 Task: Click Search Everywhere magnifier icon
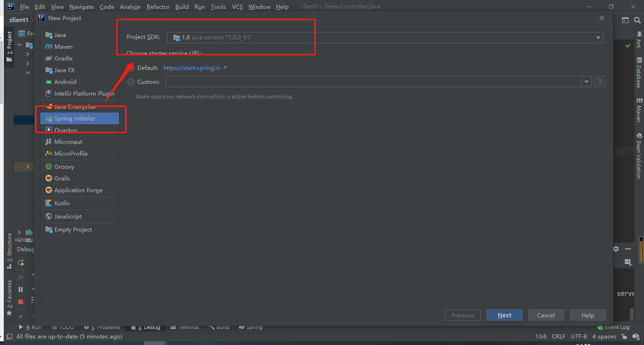[x=637, y=20]
